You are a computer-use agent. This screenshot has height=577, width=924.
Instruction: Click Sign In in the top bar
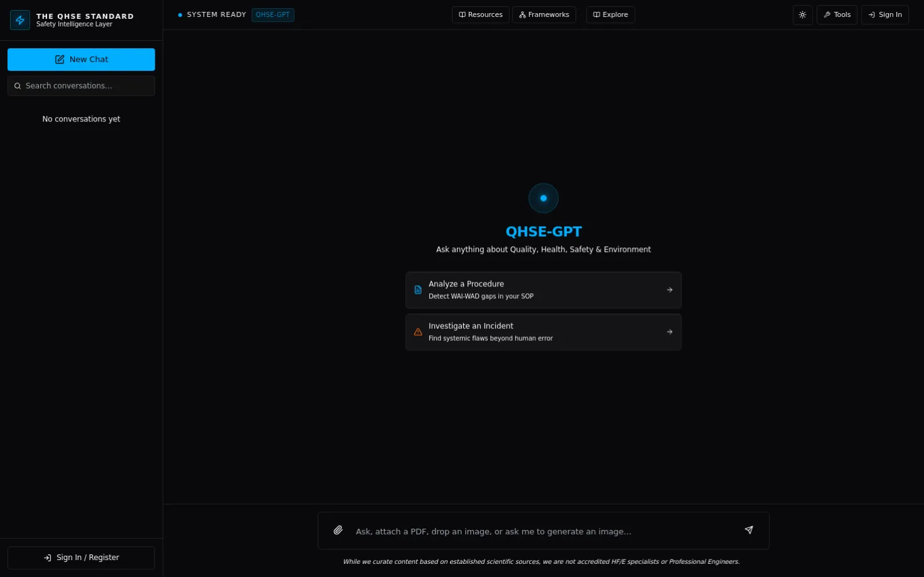pos(885,15)
